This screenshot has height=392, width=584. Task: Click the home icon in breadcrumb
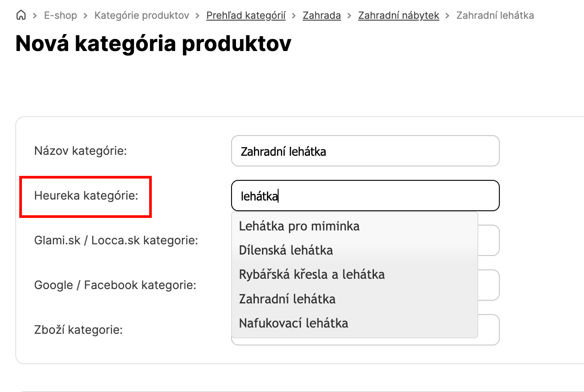tap(21, 16)
